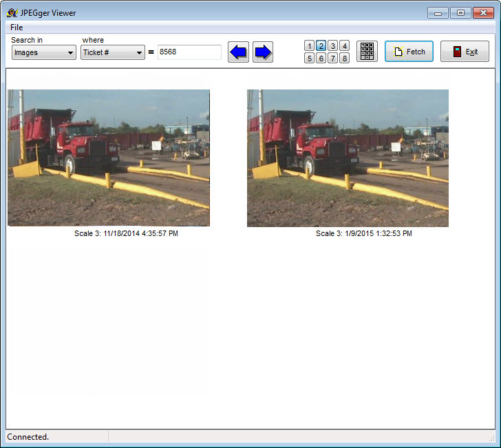
Task: Select scale number 7 button
Action: coord(333,58)
